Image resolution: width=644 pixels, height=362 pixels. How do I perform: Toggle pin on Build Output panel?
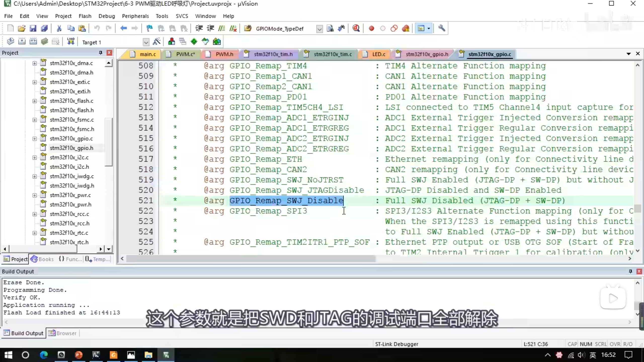[630, 271]
